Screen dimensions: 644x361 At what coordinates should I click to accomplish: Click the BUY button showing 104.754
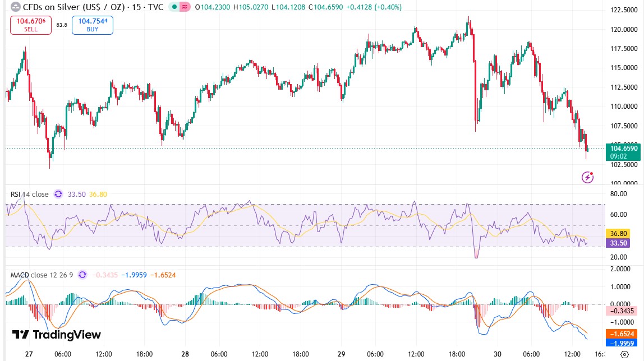click(x=91, y=25)
